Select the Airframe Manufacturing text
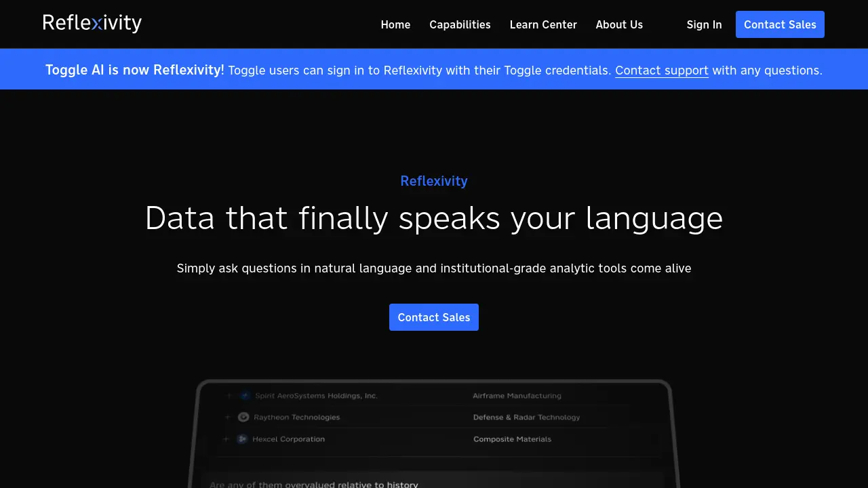Screen dimensions: 868x488 (x=517, y=396)
